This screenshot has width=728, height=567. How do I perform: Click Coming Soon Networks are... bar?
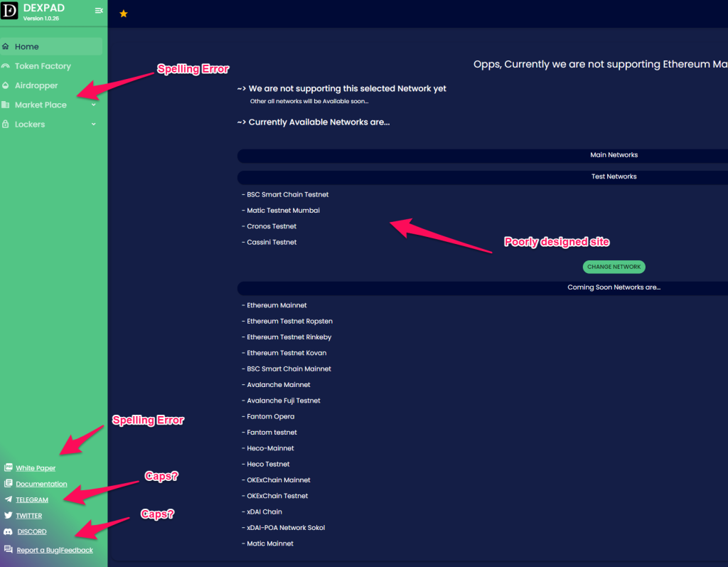pyautogui.click(x=483, y=287)
